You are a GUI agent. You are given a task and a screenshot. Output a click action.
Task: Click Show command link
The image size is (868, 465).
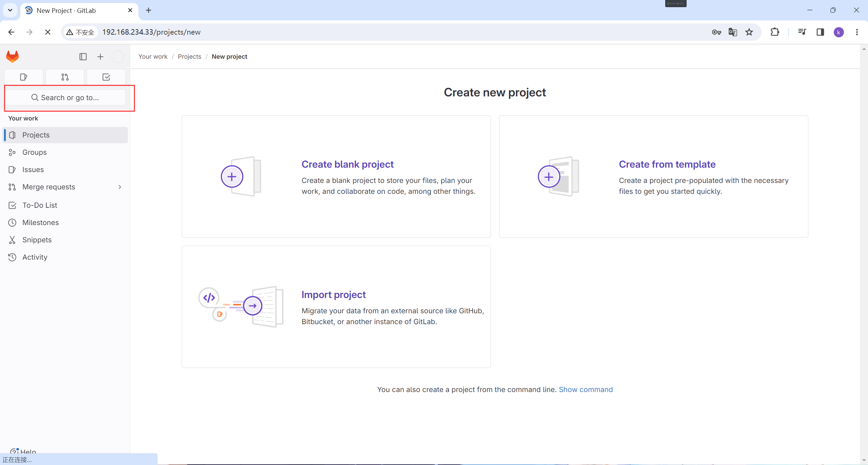(586, 390)
